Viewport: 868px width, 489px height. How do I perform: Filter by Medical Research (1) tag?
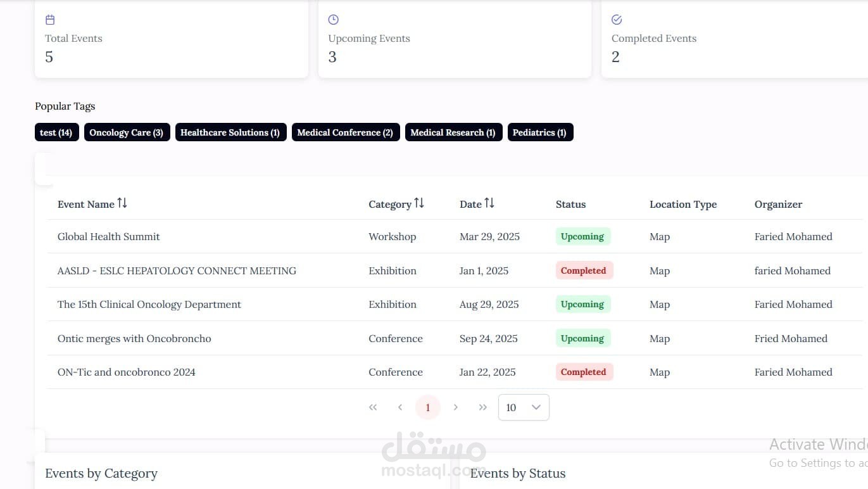(453, 132)
